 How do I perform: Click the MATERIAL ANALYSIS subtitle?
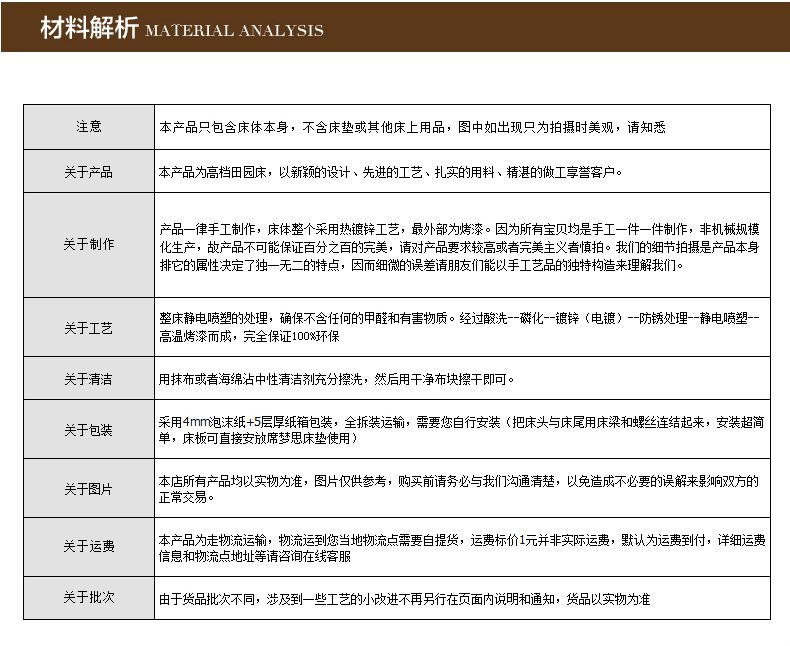coord(234,30)
